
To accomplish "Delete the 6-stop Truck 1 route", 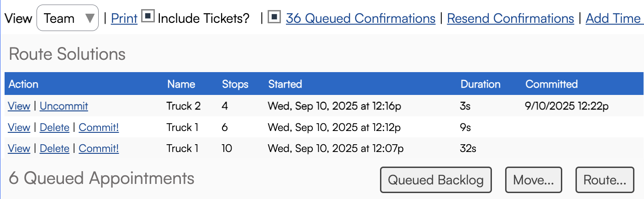I will pos(54,127).
